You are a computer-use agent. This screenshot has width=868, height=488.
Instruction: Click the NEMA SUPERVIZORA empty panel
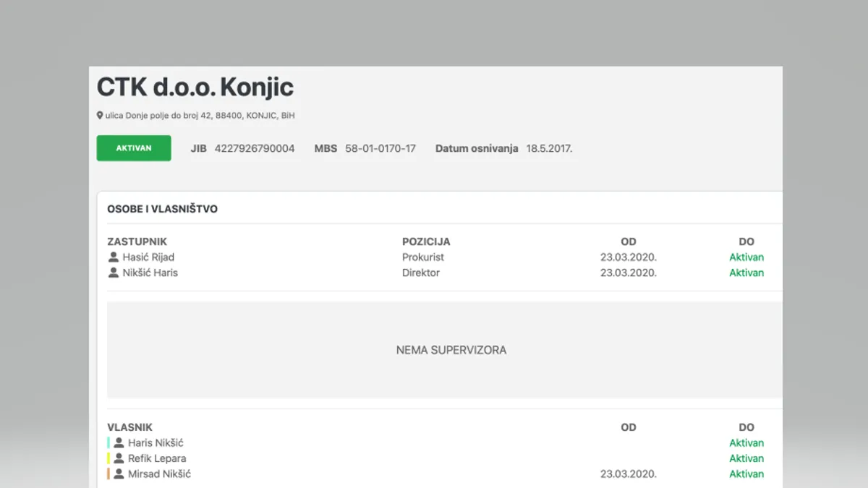[x=451, y=350]
